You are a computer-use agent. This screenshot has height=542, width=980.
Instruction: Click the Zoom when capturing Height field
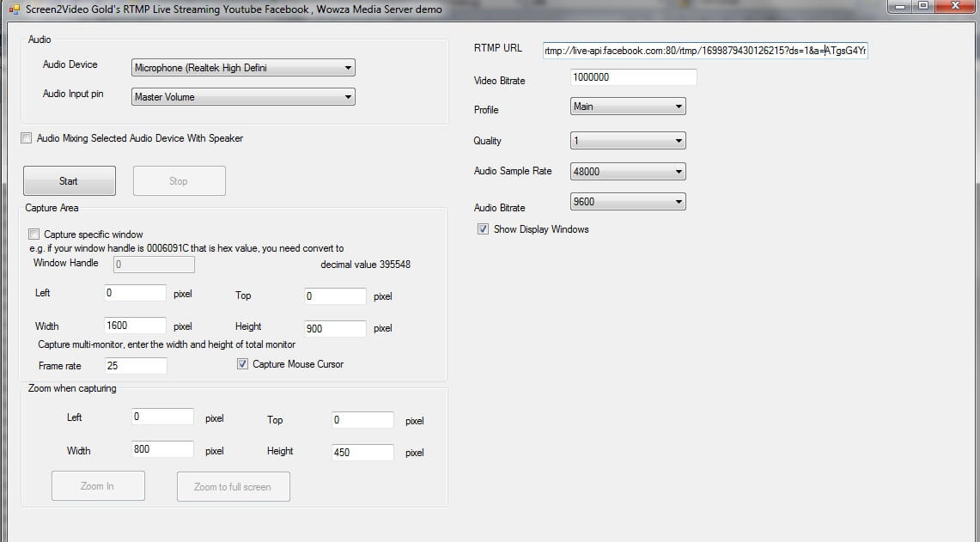click(x=362, y=452)
